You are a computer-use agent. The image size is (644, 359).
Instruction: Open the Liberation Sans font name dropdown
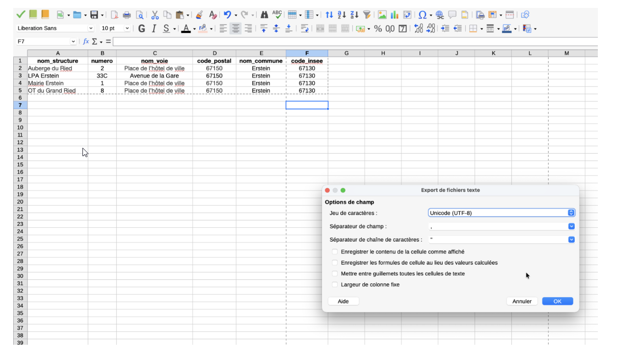pos(90,28)
